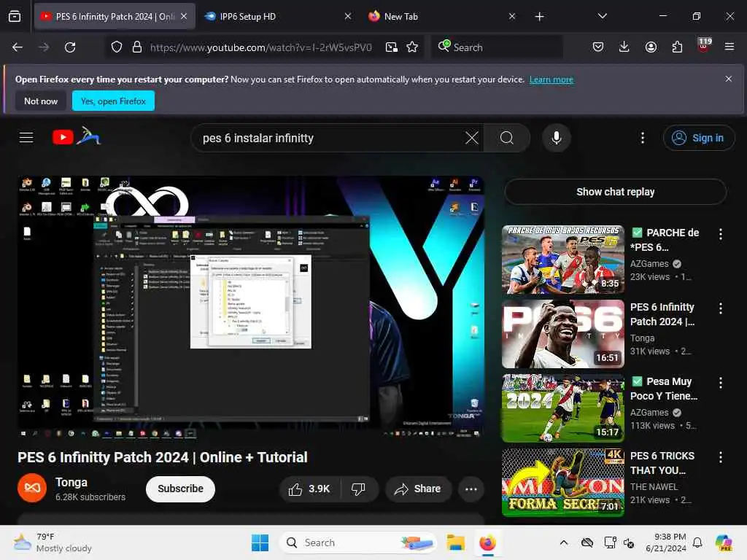Open options for PES 6 TRICKS video
The height and width of the screenshot is (560, 747).
click(x=720, y=457)
